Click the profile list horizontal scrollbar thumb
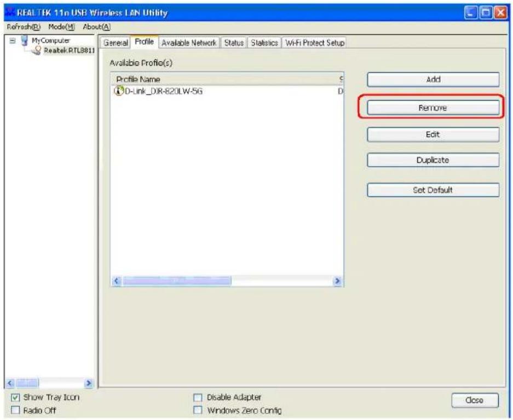Screen dimensions: 513x420 point(177,281)
